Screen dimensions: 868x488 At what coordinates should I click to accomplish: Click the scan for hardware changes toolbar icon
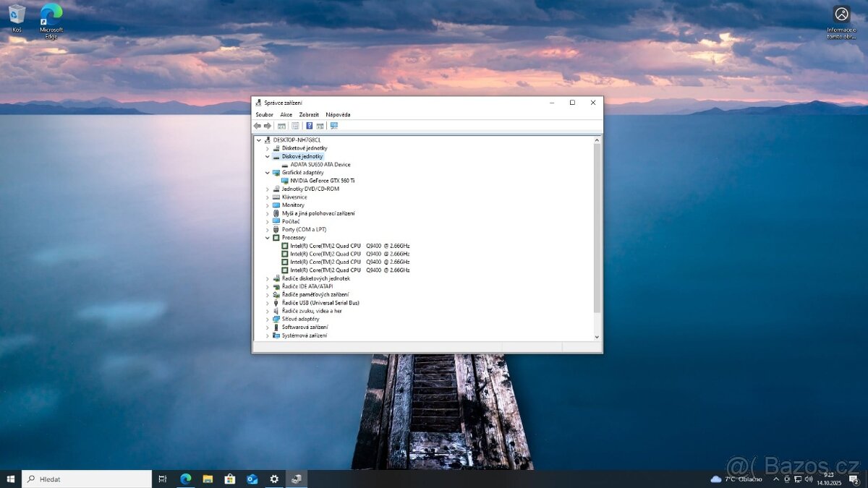click(334, 125)
